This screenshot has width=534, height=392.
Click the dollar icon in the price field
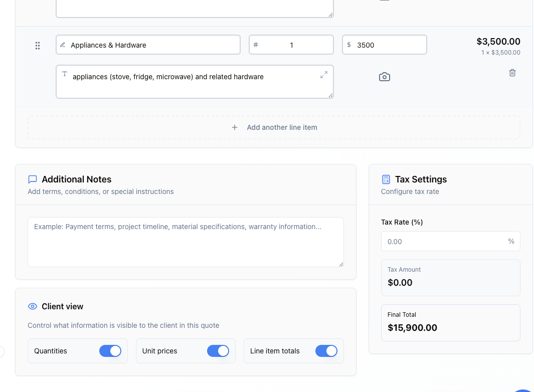[349, 45]
